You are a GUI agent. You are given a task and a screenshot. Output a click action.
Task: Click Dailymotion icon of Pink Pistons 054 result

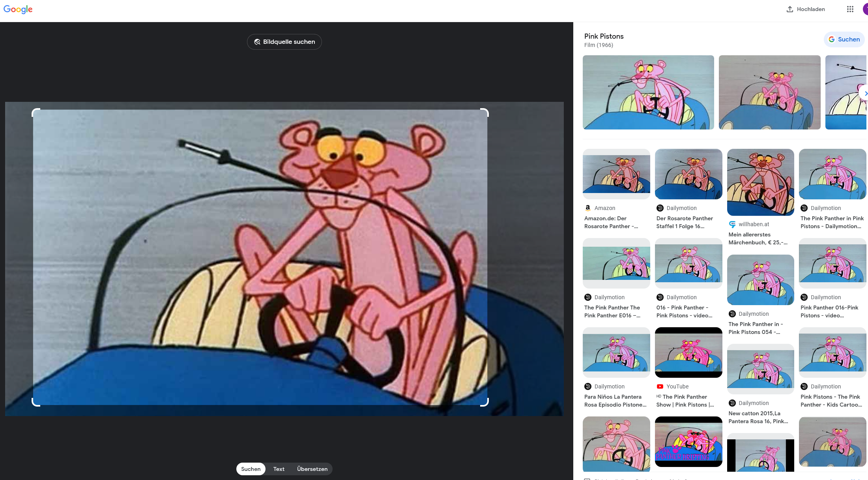click(x=732, y=314)
